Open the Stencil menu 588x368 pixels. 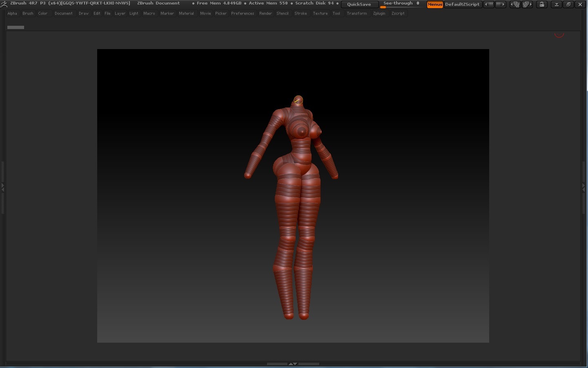coord(283,13)
